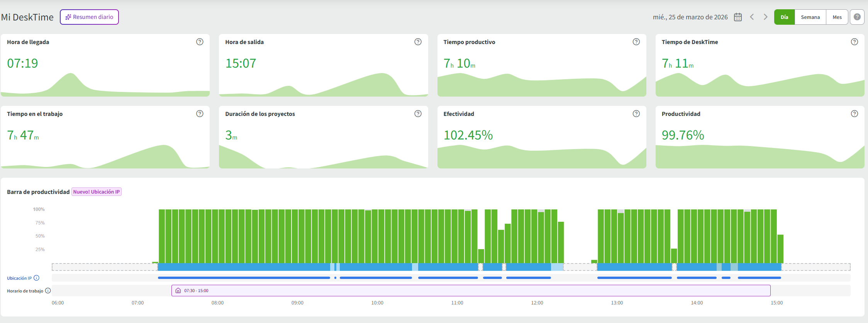Open the top-right help question mark button
The image size is (868, 323).
[x=857, y=17]
